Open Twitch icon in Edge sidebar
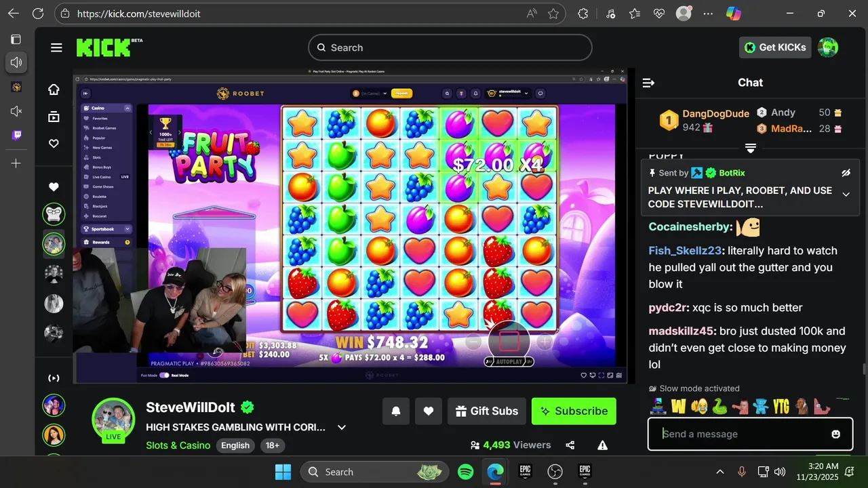The height and width of the screenshot is (488, 868). 16,135
